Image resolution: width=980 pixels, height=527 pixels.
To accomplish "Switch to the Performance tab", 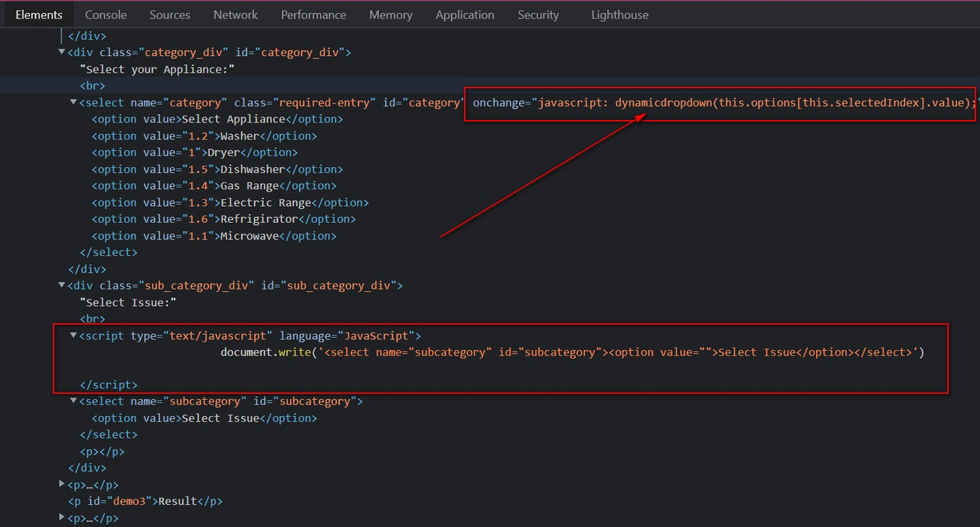I will click(314, 15).
